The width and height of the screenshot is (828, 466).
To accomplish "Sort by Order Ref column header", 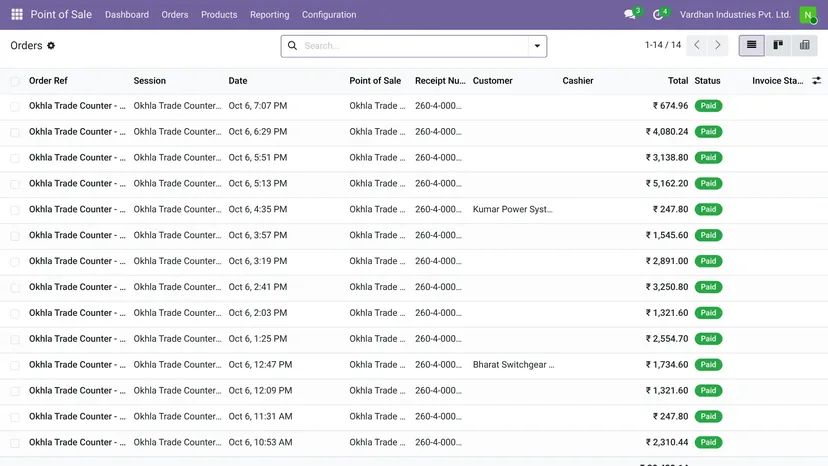I will 48,81.
